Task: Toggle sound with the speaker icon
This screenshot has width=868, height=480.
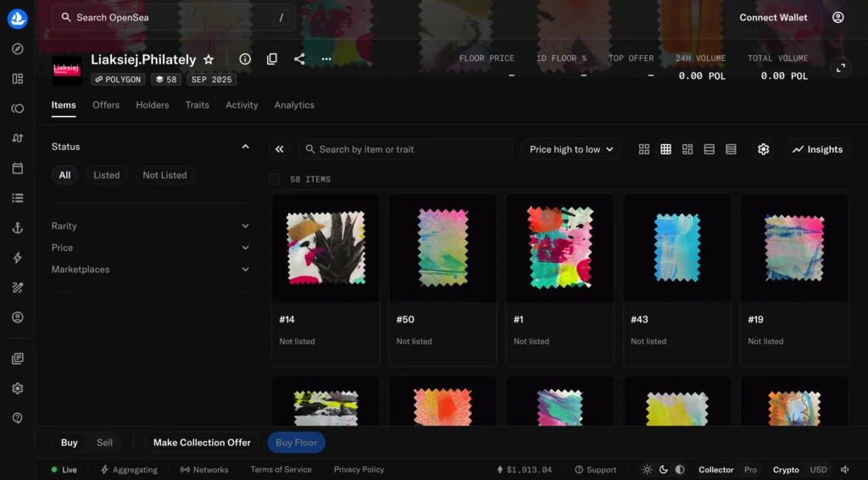Action: [845, 470]
